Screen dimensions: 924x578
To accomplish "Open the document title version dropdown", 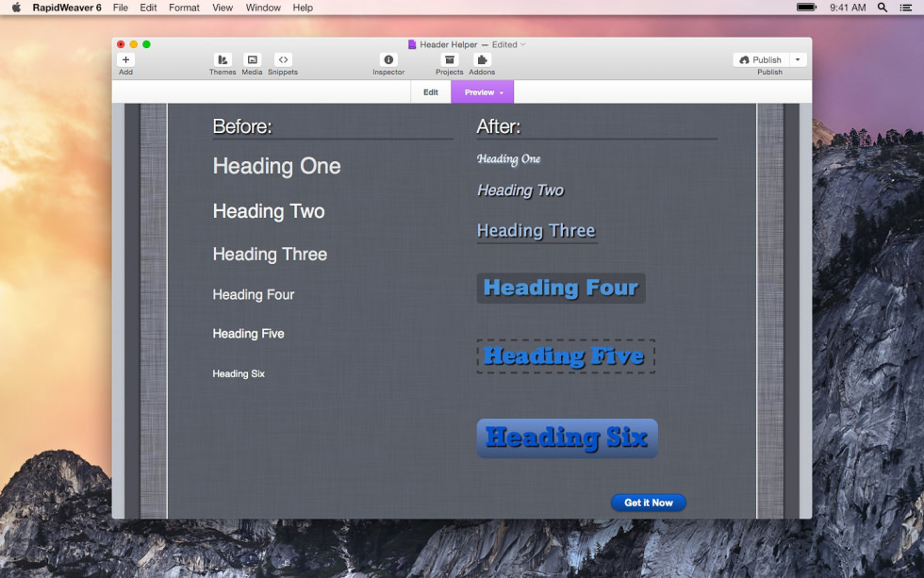I will point(522,44).
